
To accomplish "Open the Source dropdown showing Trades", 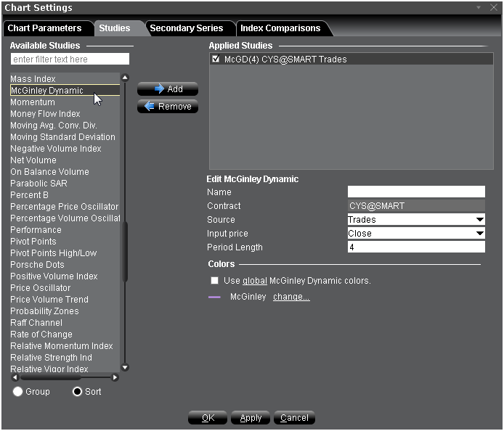I will (x=415, y=220).
